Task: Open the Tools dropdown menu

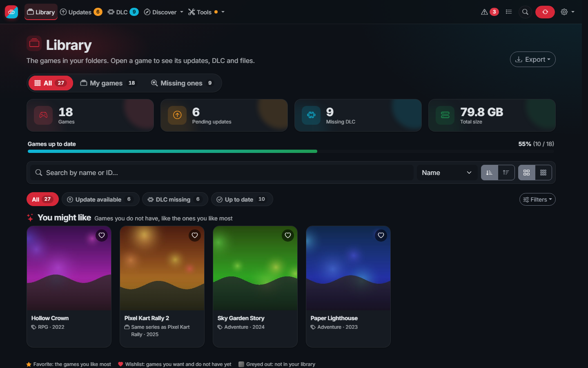Action: pyautogui.click(x=206, y=12)
